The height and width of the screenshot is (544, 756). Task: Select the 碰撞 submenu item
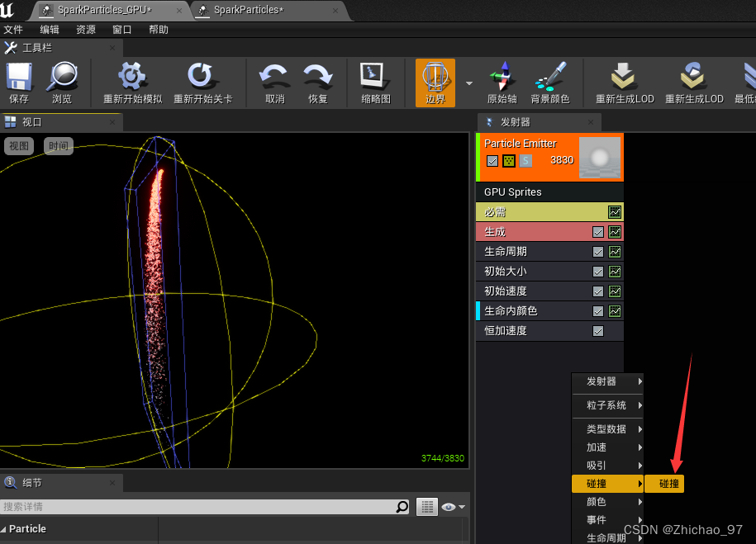coord(664,484)
